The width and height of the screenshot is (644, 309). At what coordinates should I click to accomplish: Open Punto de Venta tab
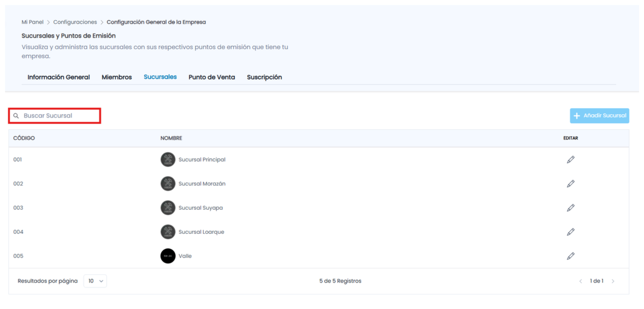pyautogui.click(x=212, y=77)
